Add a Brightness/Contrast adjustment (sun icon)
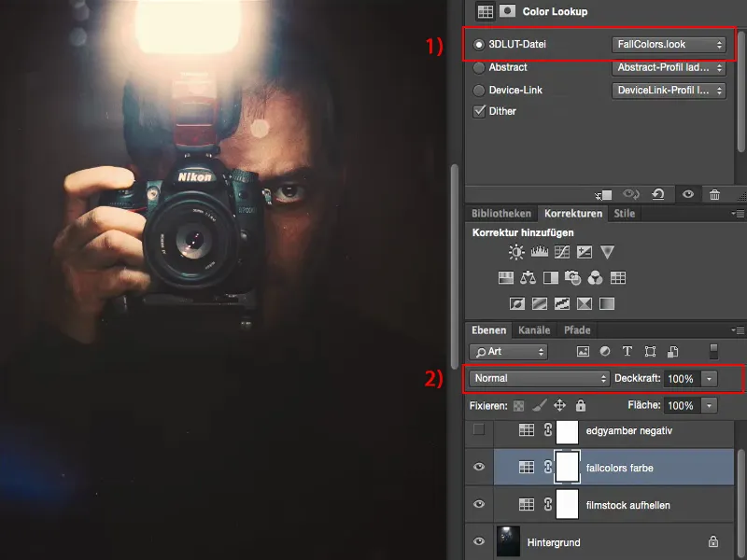This screenshot has width=747, height=560. click(516, 252)
